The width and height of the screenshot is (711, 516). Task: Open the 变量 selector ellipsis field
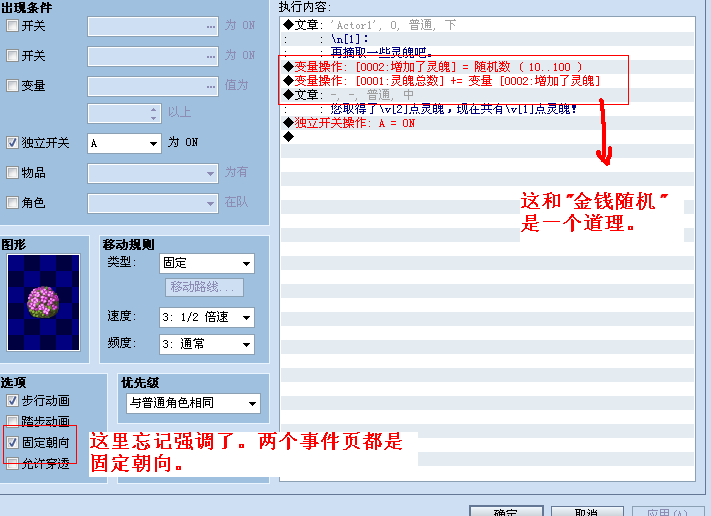pyautogui.click(x=153, y=87)
